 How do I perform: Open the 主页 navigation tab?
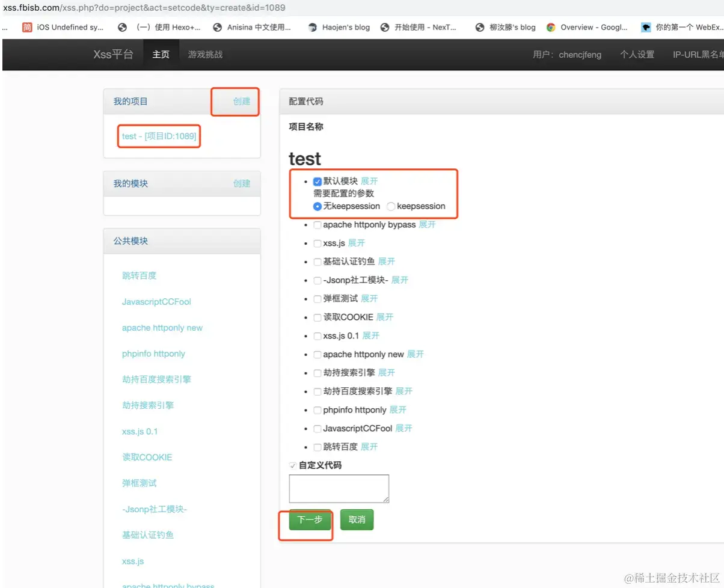tap(161, 55)
